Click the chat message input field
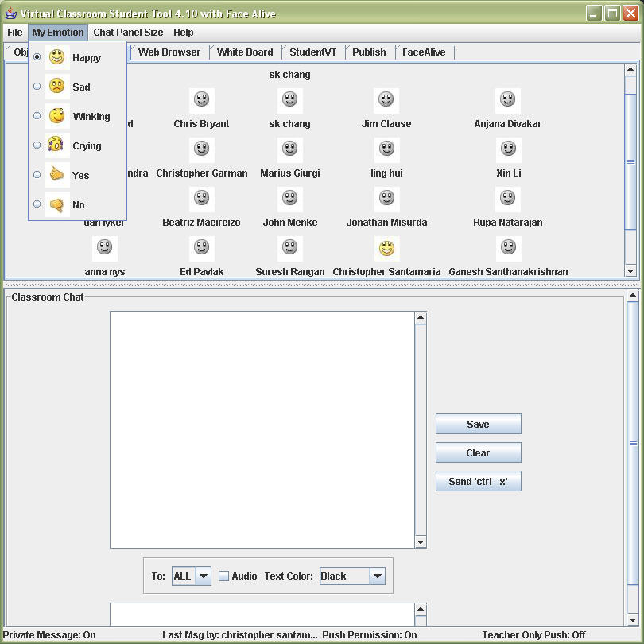 coord(262,614)
